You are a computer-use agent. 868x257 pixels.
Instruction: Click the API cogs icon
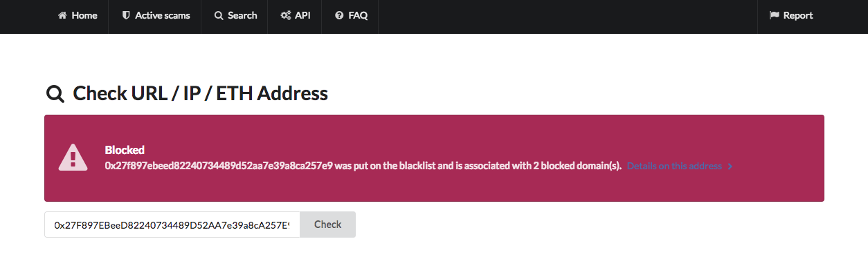(x=285, y=15)
